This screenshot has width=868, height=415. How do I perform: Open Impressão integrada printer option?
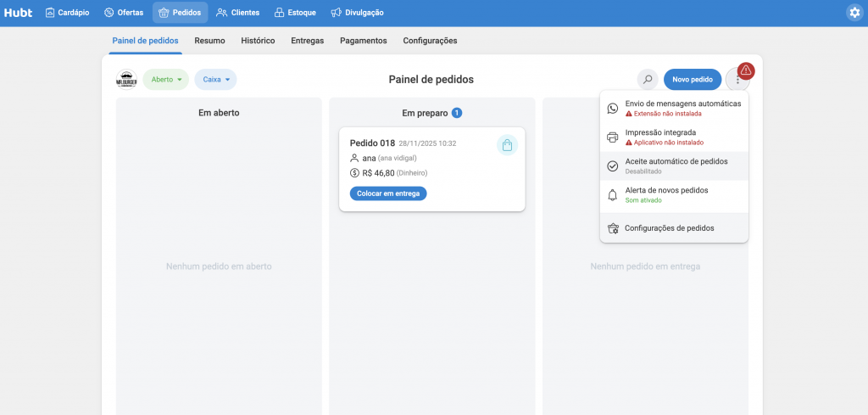click(x=674, y=137)
